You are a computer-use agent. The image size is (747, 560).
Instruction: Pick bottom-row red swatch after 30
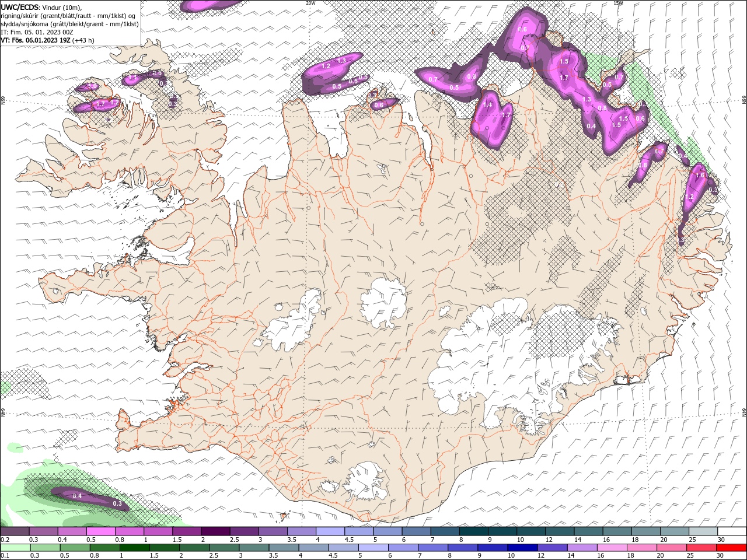pyautogui.click(x=731, y=548)
